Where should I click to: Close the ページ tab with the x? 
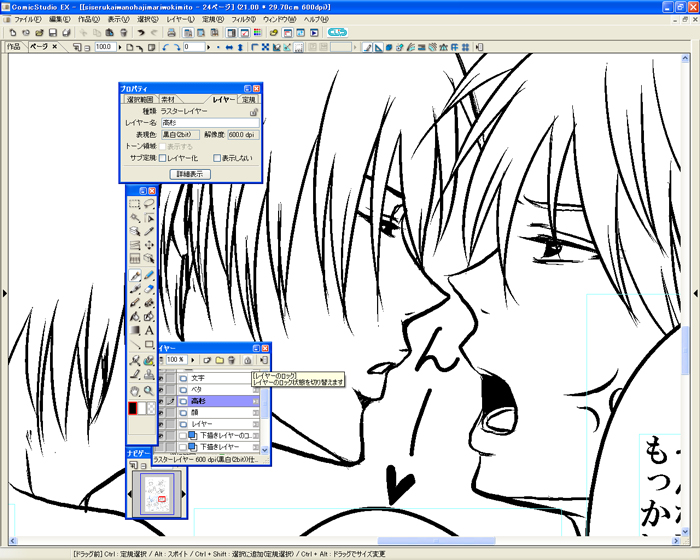click(x=54, y=46)
